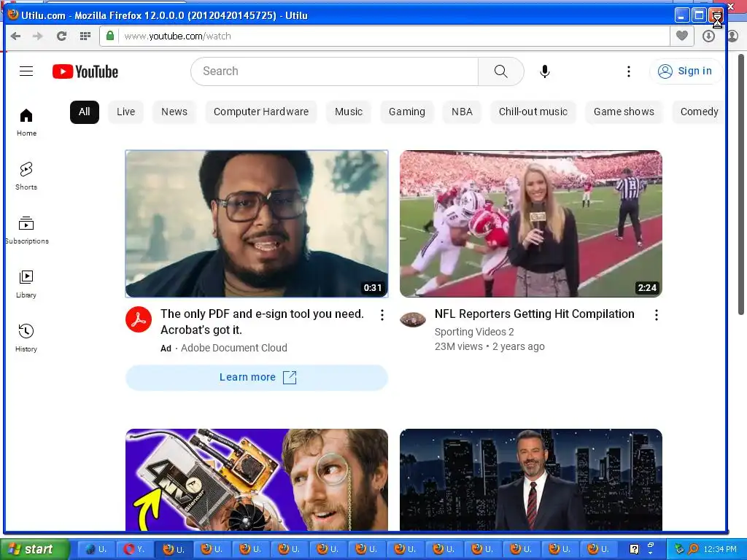Image resolution: width=747 pixels, height=560 pixels.
Task: Click the page's vertical scrollbar thumb
Action: 741,184
